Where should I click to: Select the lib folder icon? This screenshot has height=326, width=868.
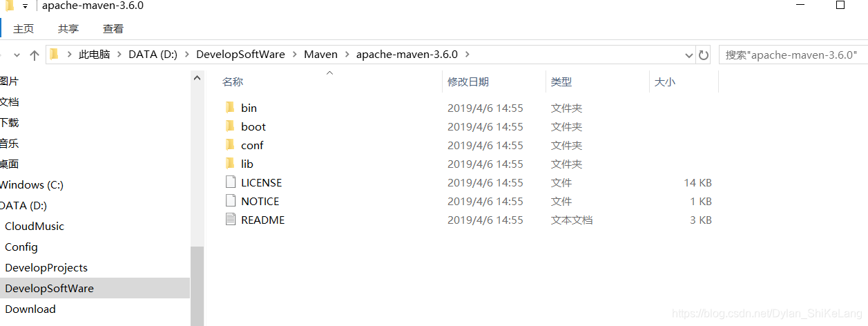230,164
